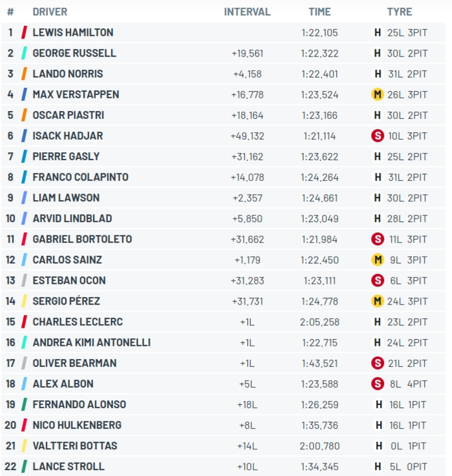Viewport: 452px width, 476px height.
Task: Click Esteban Ocon's soft tyre icon
Action: [x=378, y=280]
